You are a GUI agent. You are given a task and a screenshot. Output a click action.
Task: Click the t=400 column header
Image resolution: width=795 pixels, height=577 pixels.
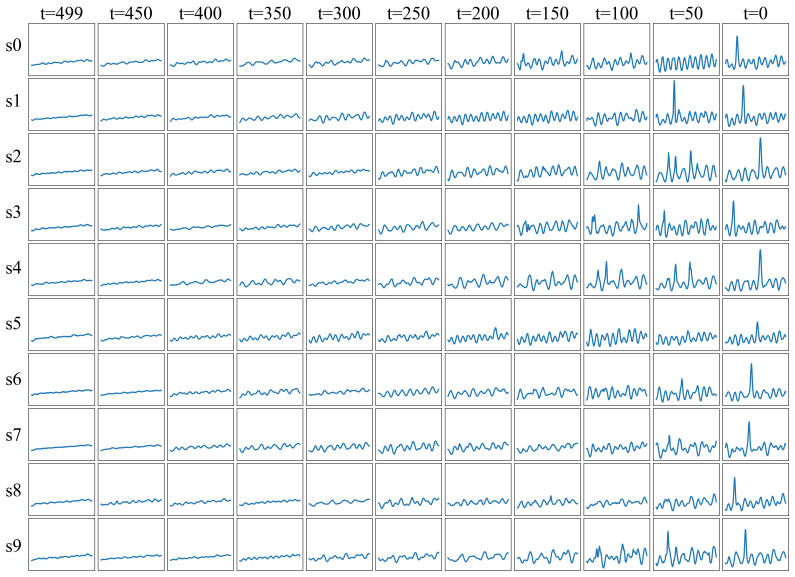tap(200, 13)
